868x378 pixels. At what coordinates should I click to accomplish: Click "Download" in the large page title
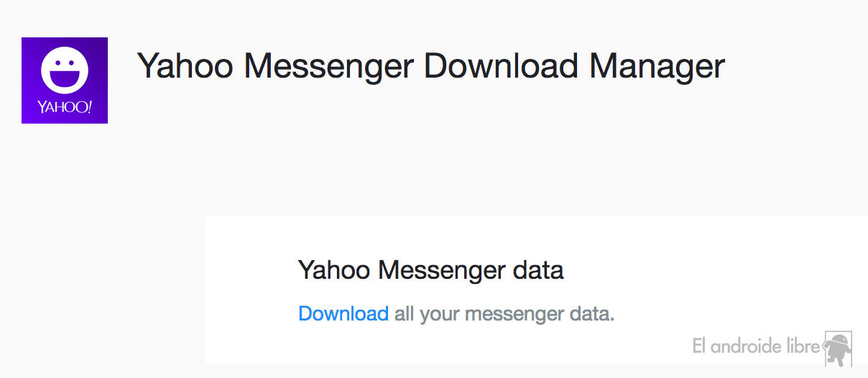point(501,66)
